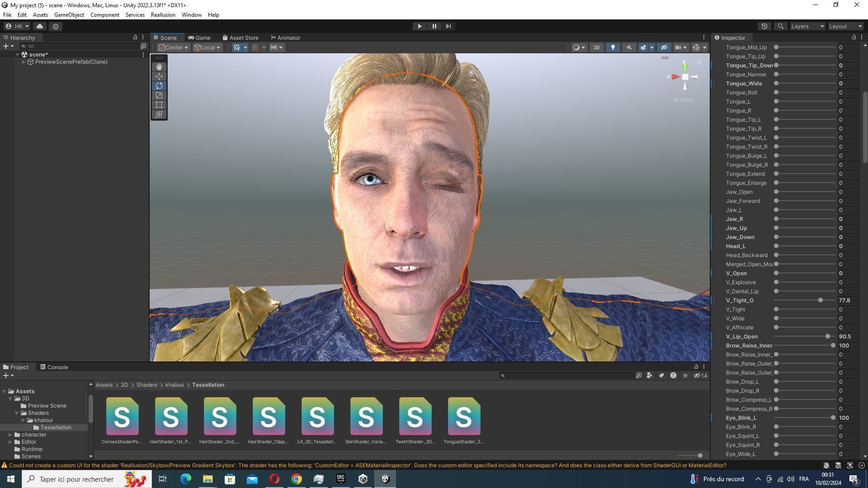Open the Reallusion menu
868x488 pixels.
pos(163,15)
